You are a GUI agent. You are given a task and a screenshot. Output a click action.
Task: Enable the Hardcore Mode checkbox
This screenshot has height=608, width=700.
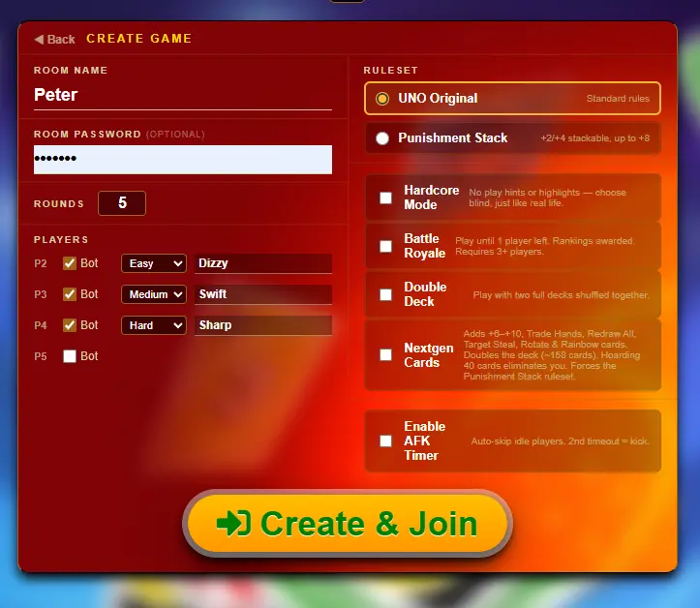[385, 198]
